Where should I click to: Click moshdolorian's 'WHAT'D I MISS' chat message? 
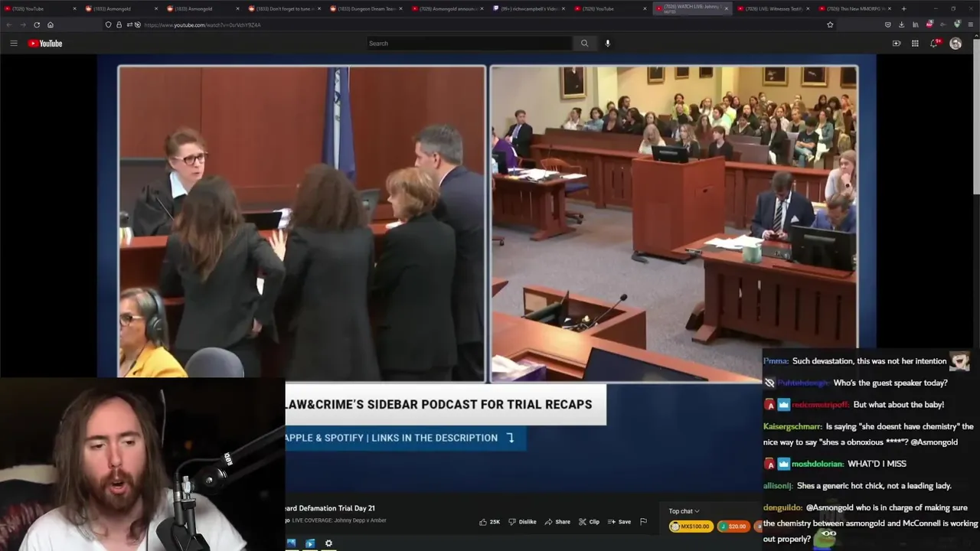click(x=877, y=464)
